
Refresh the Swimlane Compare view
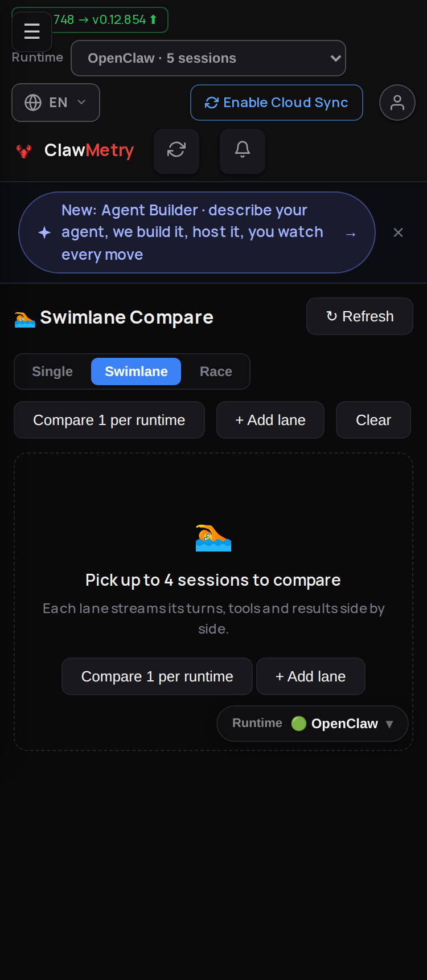point(360,316)
